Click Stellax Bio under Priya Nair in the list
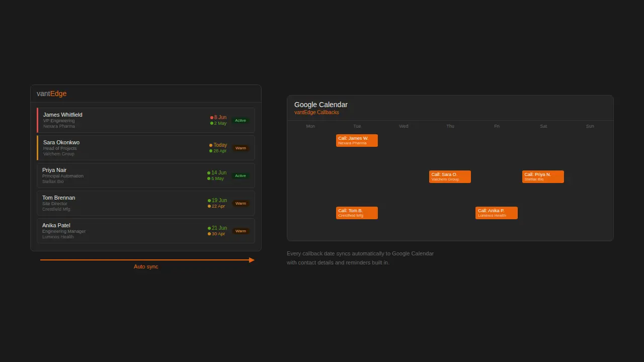This screenshot has width=644, height=362. (53, 182)
